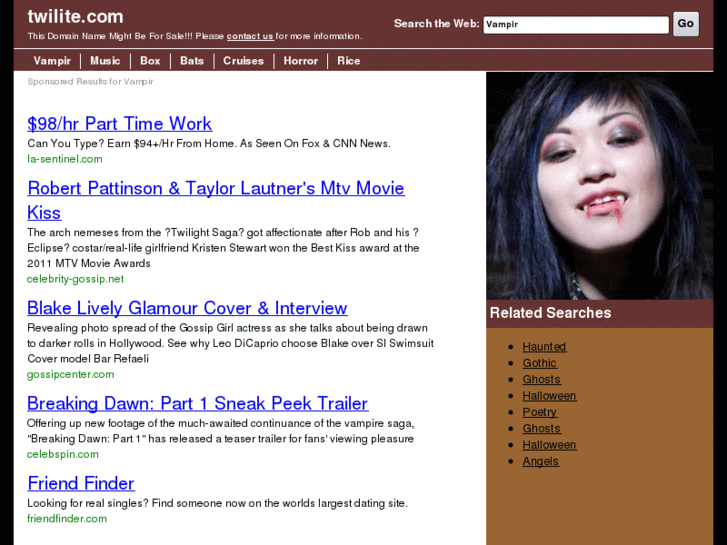The width and height of the screenshot is (727, 545).
Task: Click the 'arch nemeses from the ?Twilight Saga?' description
Action: [x=223, y=248]
